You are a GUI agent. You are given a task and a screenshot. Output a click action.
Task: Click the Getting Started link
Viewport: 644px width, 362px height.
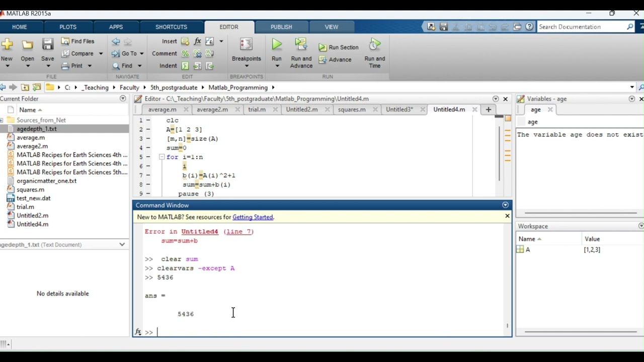(253, 217)
